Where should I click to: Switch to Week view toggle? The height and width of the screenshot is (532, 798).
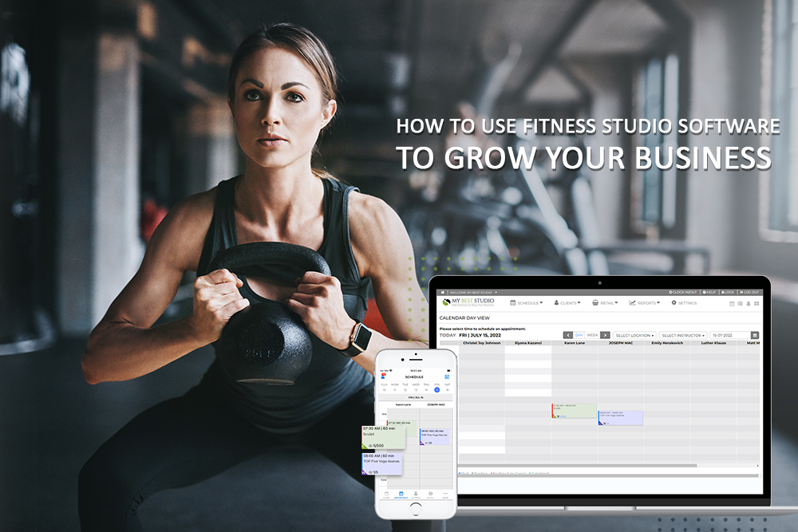coord(592,335)
